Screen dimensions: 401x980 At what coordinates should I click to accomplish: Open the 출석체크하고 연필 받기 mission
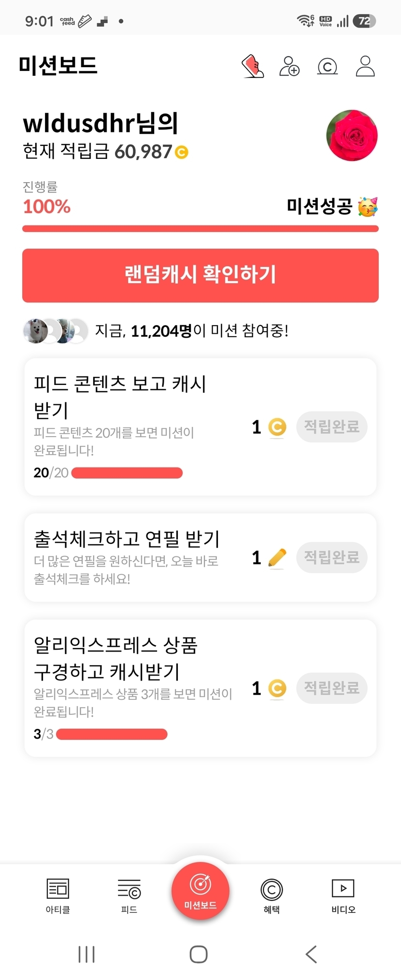tap(200, 557)
